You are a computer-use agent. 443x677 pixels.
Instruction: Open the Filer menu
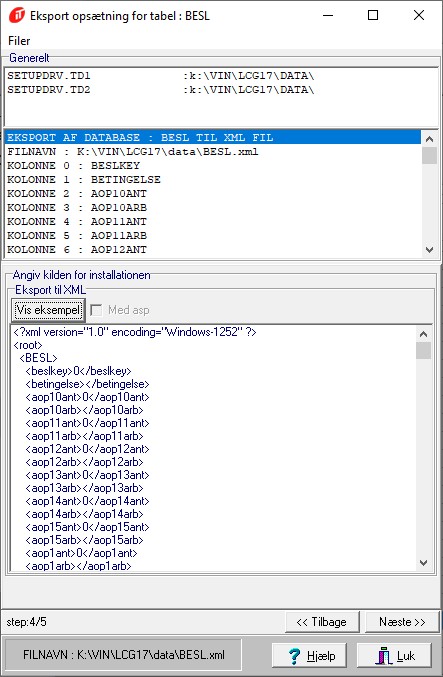pyautogui.click(x=19, y=41)
